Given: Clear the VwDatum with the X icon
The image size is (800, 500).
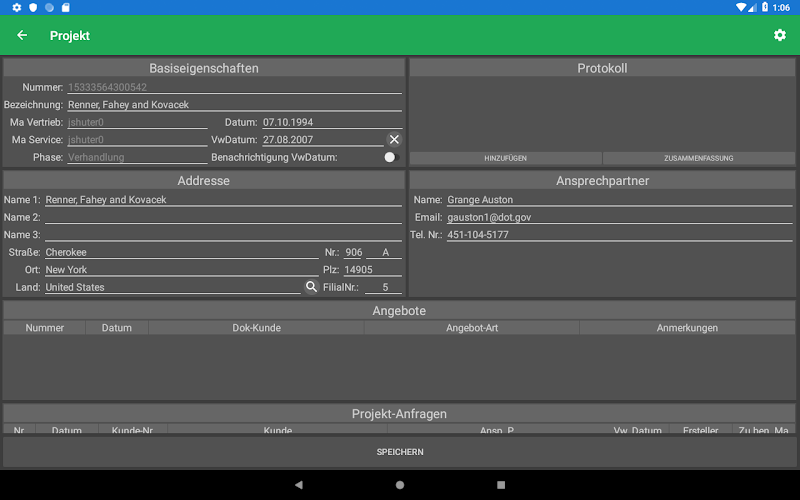Looking at the screenshot, I should click(394, 139).
